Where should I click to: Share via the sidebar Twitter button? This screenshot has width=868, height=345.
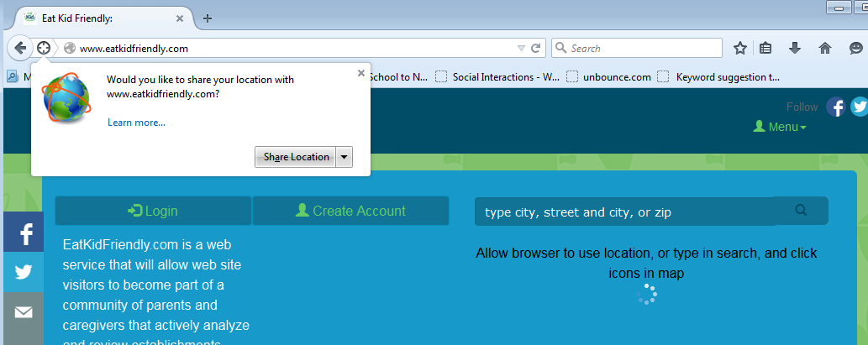click(24, 272)
